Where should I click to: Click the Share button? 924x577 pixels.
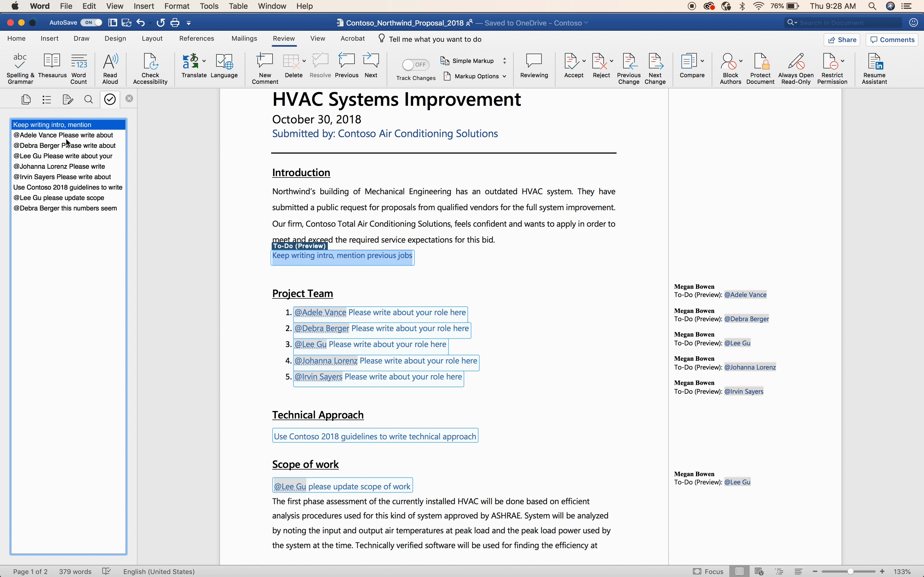point(842,40)
